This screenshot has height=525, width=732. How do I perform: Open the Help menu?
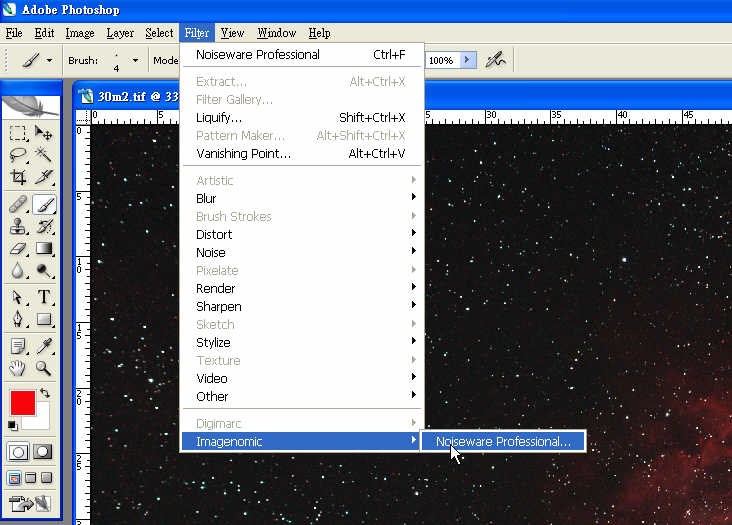pyautogui.click(x=319, y=33)
